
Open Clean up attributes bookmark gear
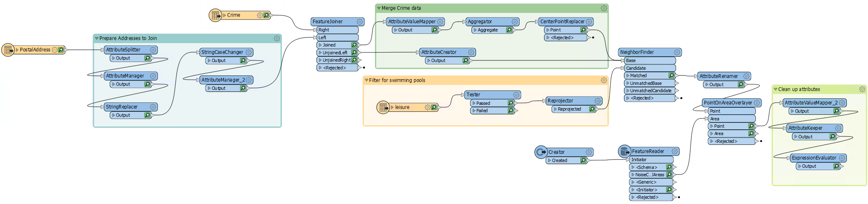click(x=862, y=89)
